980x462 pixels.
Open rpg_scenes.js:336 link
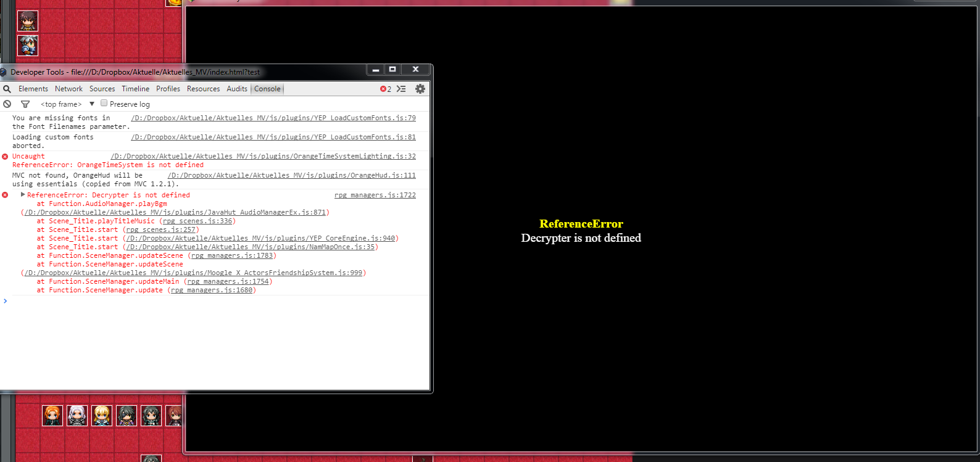pos(197,221)
